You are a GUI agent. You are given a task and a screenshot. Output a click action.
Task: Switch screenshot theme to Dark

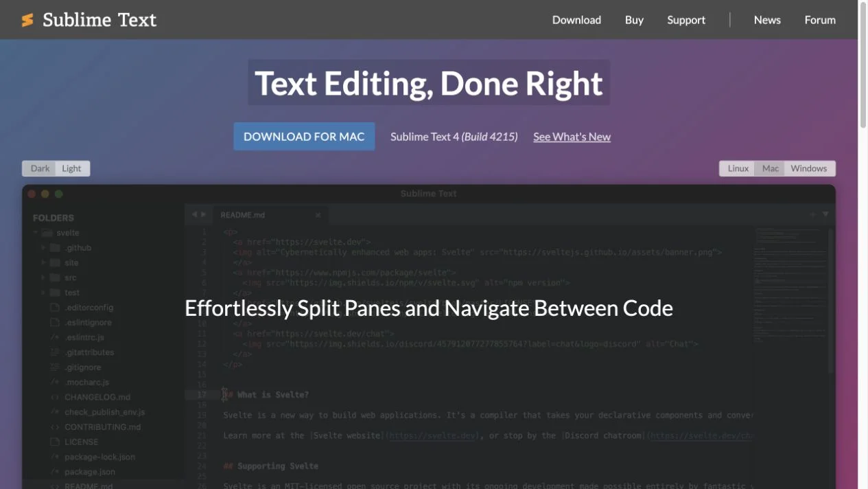(40, 168)
